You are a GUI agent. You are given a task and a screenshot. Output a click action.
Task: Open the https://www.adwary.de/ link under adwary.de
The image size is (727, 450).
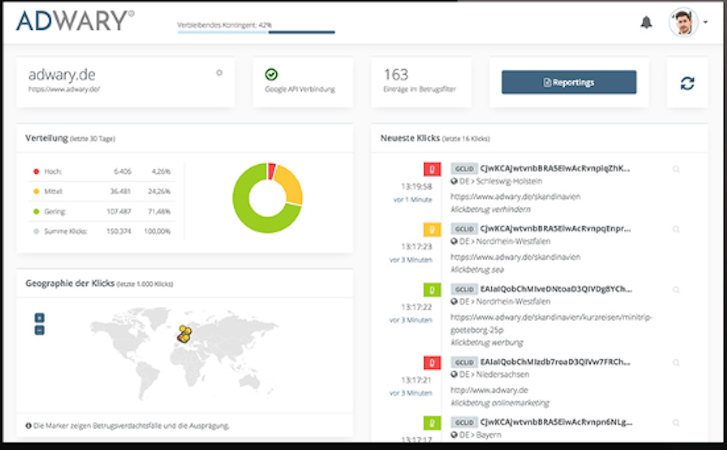64,89
